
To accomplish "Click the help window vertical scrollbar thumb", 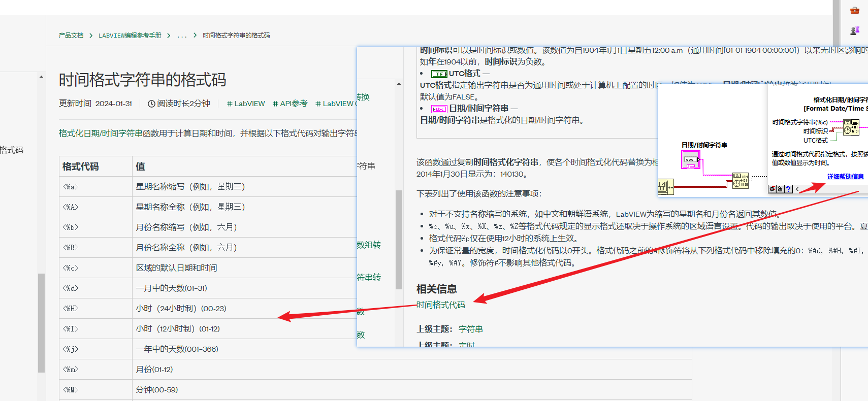I will tap(399, 240).
